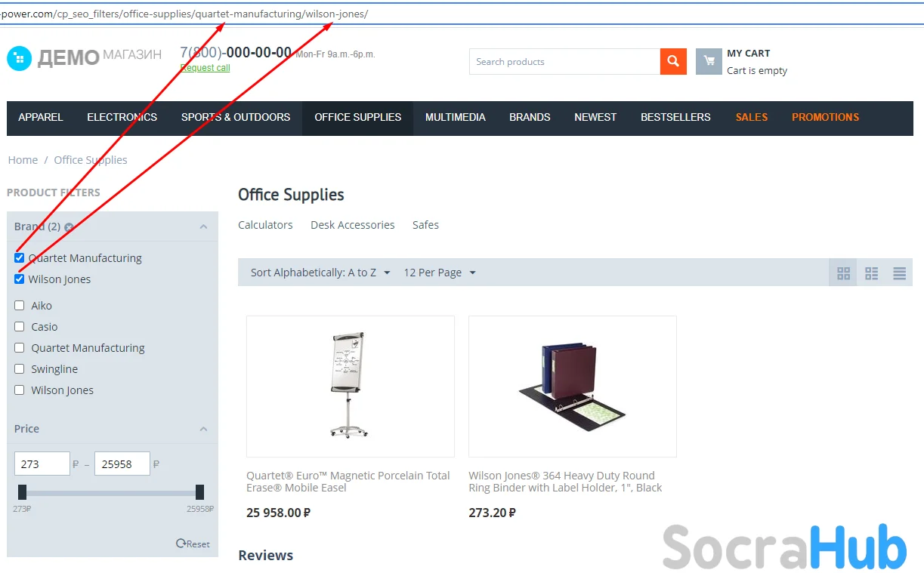Uncheck the selected Quartet Manufacturing checkbox
Viewport: 924px width, 573px height.
tap(19, 258)
